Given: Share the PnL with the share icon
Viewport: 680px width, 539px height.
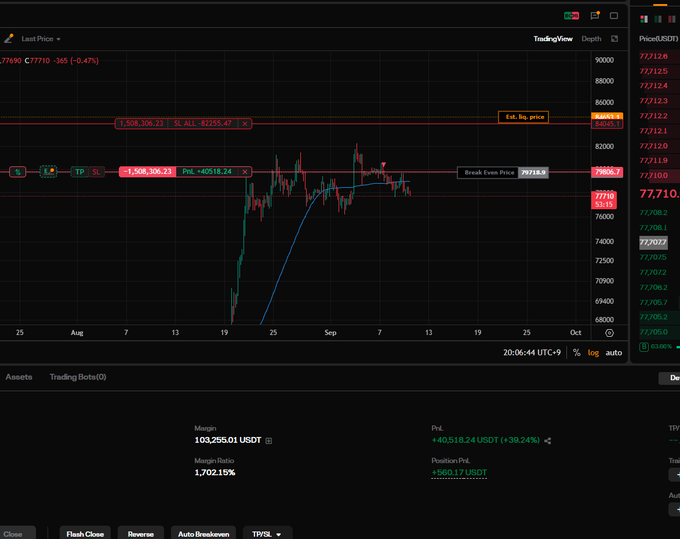Looking at the screenshot, I should coord(548,441).
